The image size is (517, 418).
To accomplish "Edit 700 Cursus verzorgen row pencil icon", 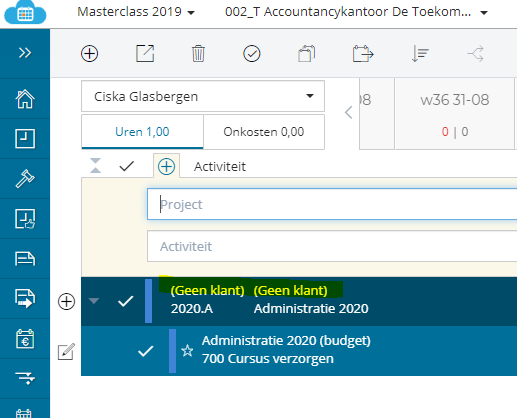I will pos(66,351).
